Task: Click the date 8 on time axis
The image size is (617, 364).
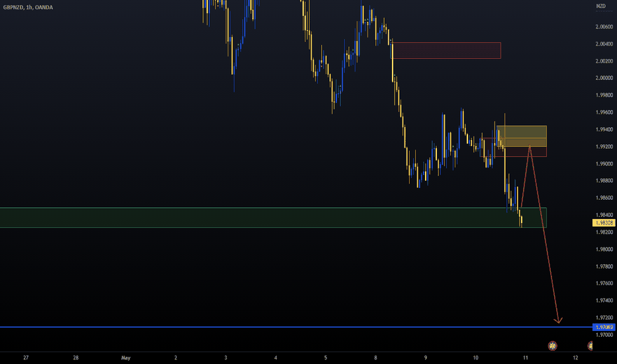Action: tap(375, 357)
